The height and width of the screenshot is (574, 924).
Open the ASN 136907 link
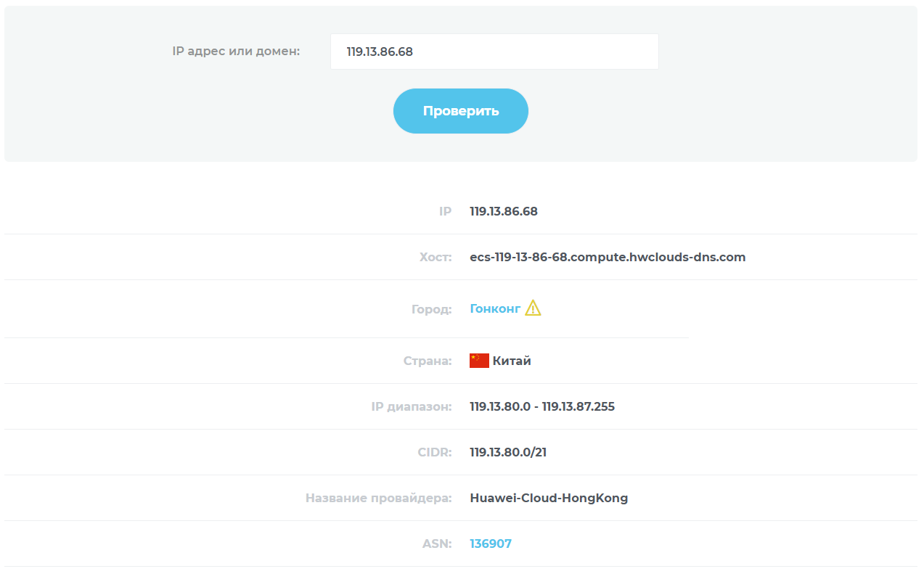tap(491, 544)
